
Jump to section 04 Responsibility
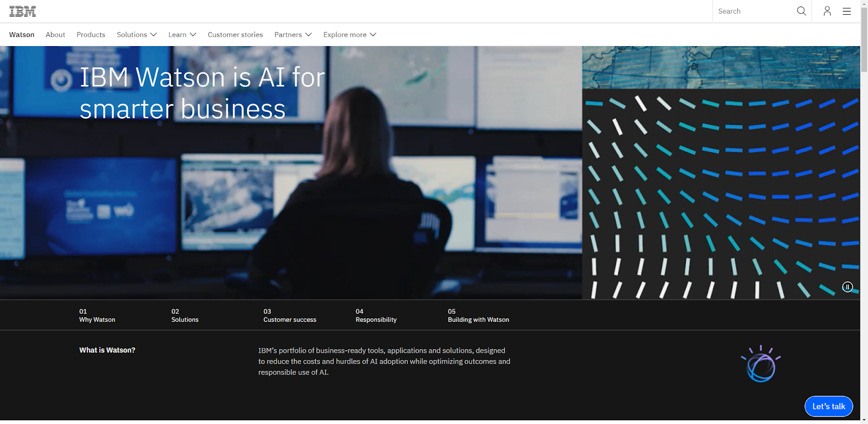(376, 315)
